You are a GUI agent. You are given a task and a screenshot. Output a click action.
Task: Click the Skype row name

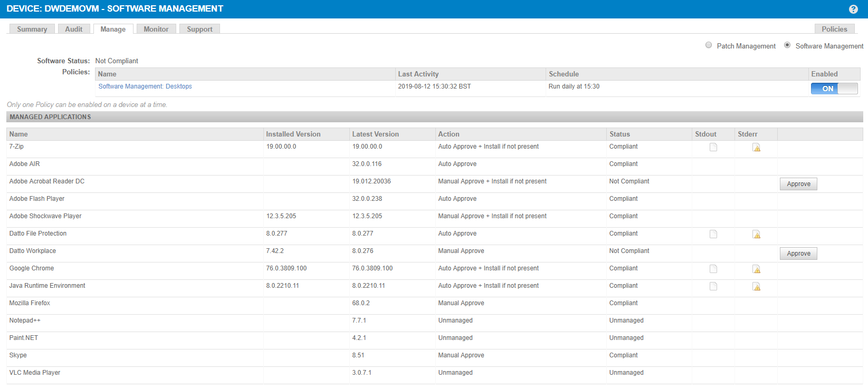click(18, 355)
